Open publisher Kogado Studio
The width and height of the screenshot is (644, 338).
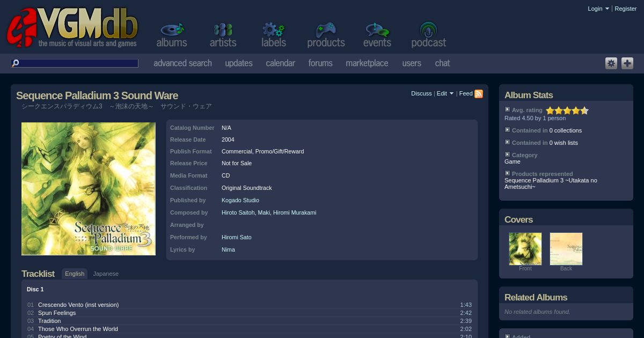click(240, 200)
